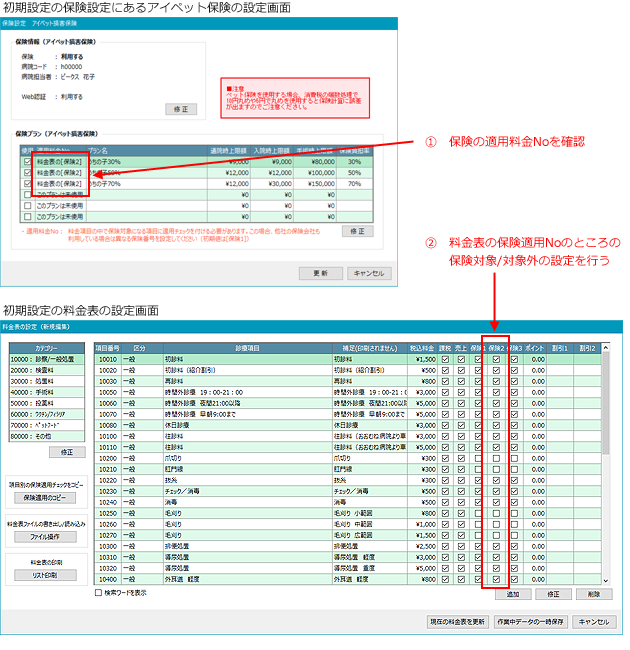Click 修正 button below the 保険プラン table

click(361, 230)
